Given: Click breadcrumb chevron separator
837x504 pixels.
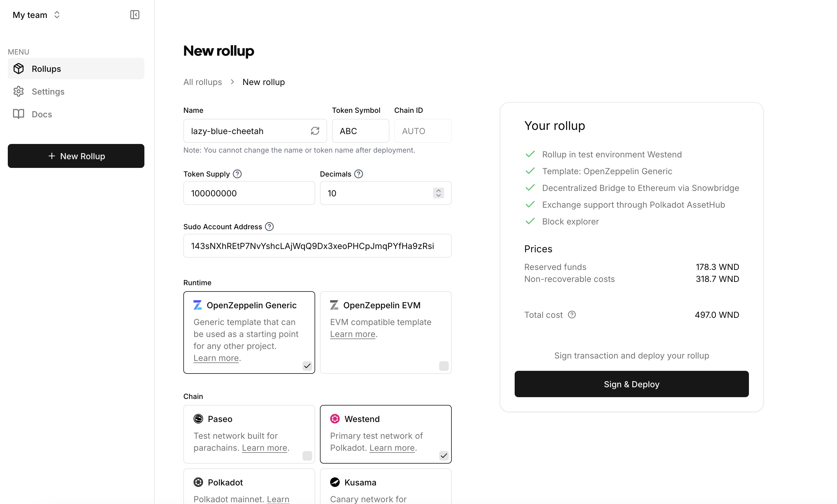Looking at the screenshot, I should (232, 82).
